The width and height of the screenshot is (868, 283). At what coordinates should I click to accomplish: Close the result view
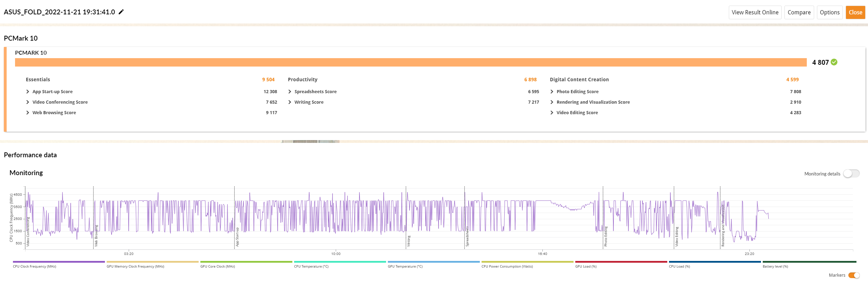pyautogui.click(x=855, y=12)
